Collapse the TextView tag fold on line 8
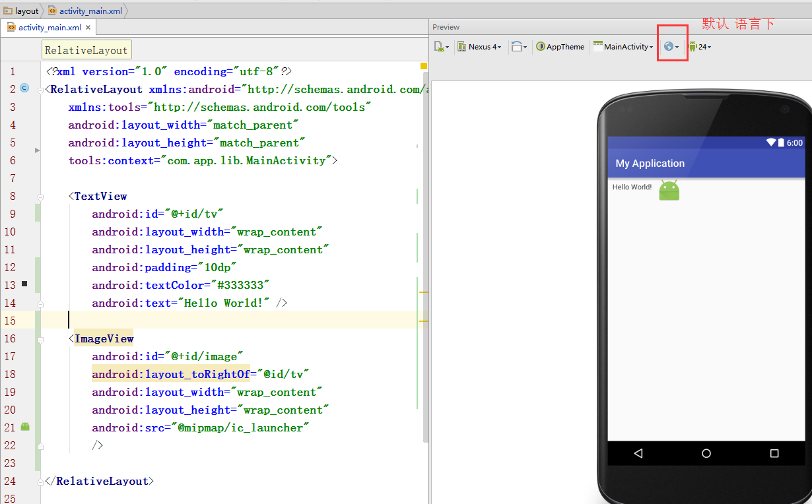Screen dimensions: 812x504 [x=41, y=197]
